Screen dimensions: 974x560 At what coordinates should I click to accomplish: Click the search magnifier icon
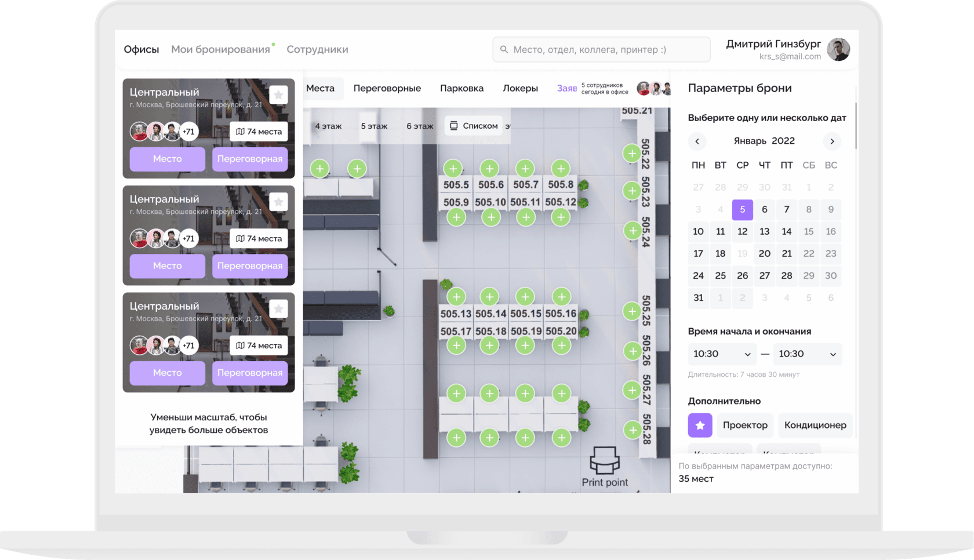tap(504, 50)
